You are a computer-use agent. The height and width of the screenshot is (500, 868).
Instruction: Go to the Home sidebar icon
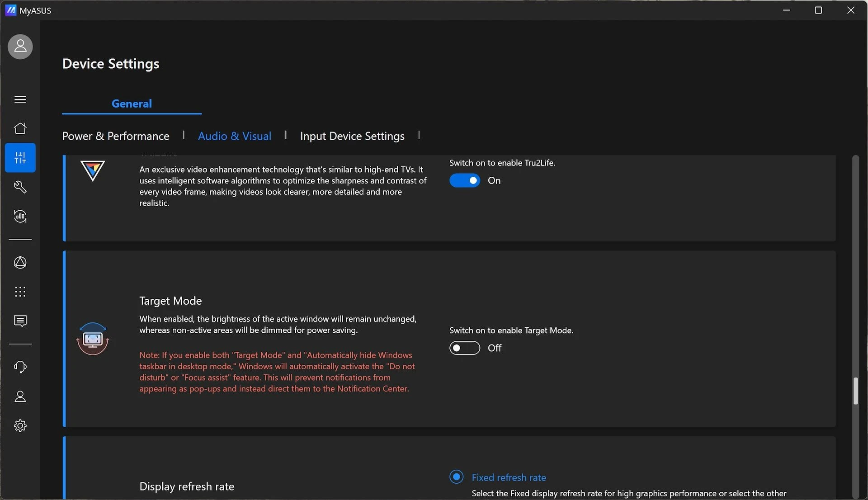tap(20, 128)
